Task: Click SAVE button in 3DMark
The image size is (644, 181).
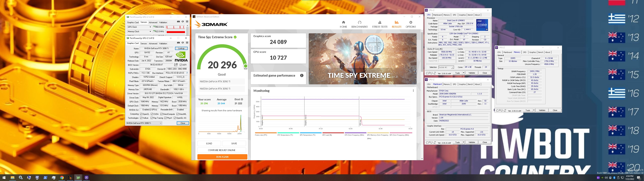Action: coord(234,143)
